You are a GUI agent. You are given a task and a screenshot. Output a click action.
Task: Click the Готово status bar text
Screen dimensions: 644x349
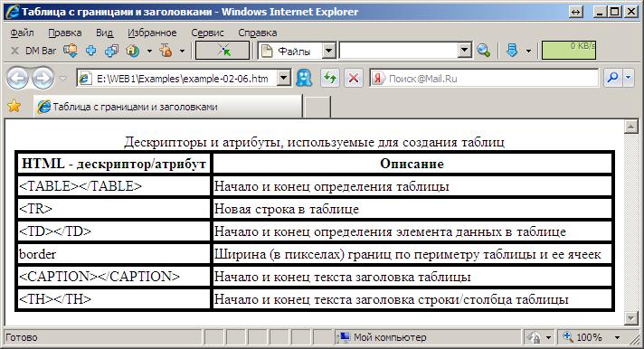(x=22, y=337)
